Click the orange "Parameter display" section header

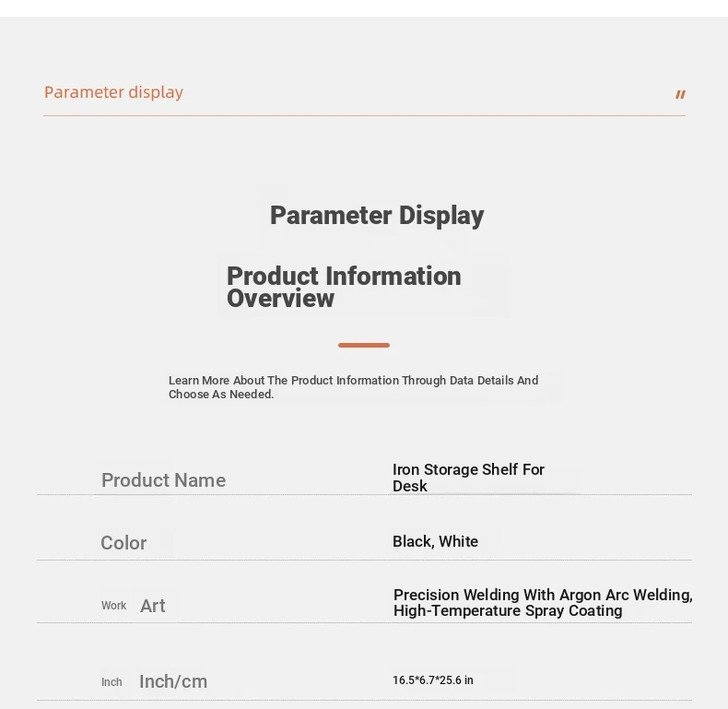113,92
